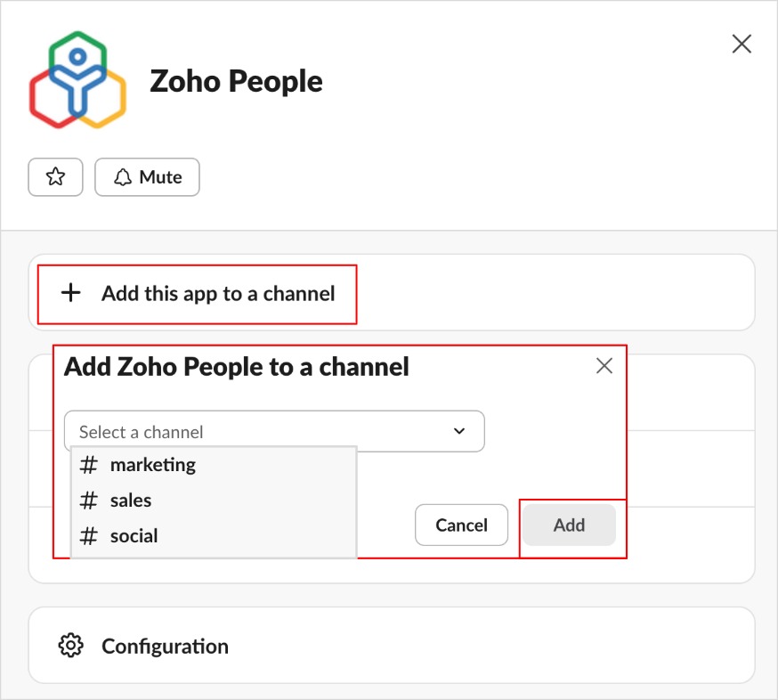Viewport: 778px width, 700px height.
Task: Click the hash icon beside marketing
Action: point(89,465)
